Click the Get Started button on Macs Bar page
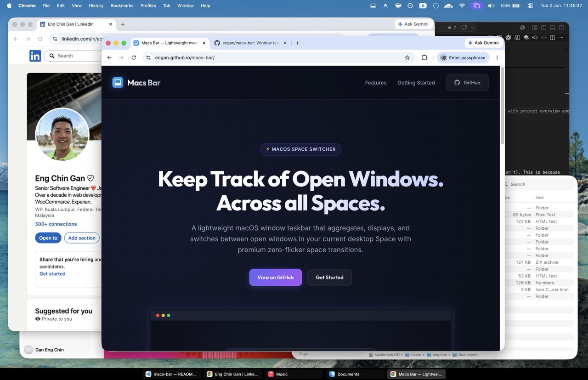Screen dimensions: 588x380 (329, 278)
